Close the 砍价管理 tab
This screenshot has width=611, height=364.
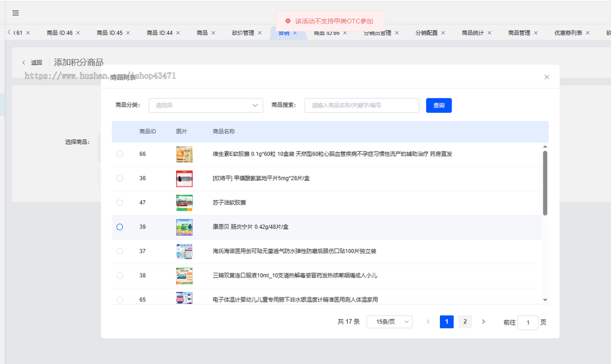tap(259, 33)
